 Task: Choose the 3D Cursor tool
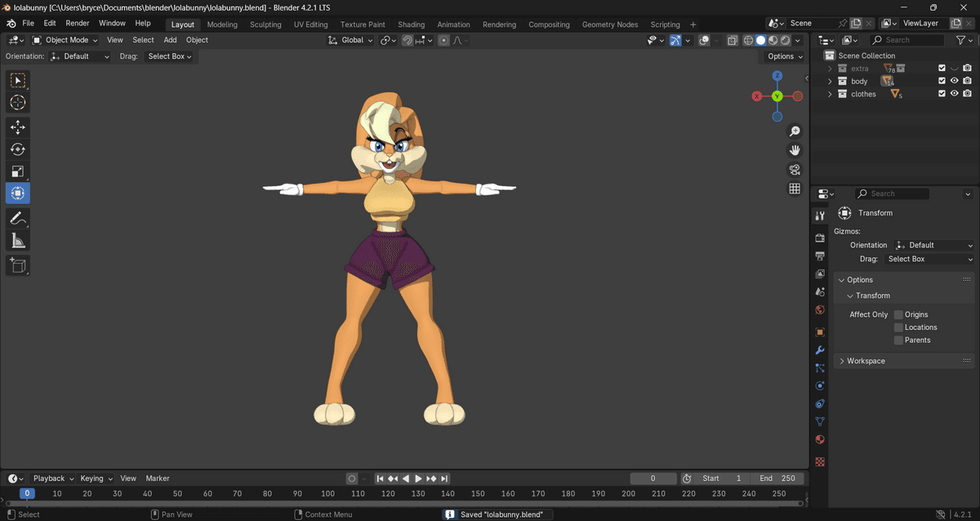(18, 103)
